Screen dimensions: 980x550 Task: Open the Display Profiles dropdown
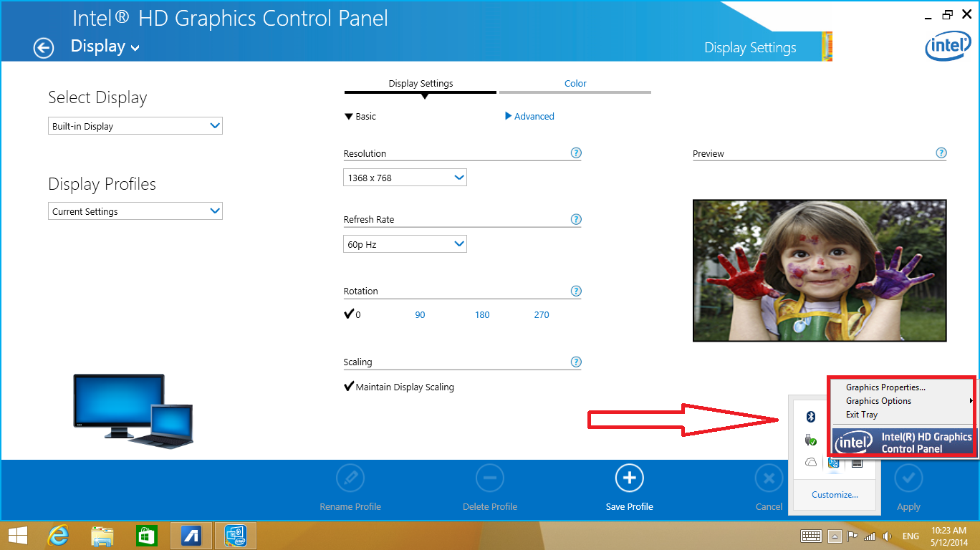coord(135,211)
